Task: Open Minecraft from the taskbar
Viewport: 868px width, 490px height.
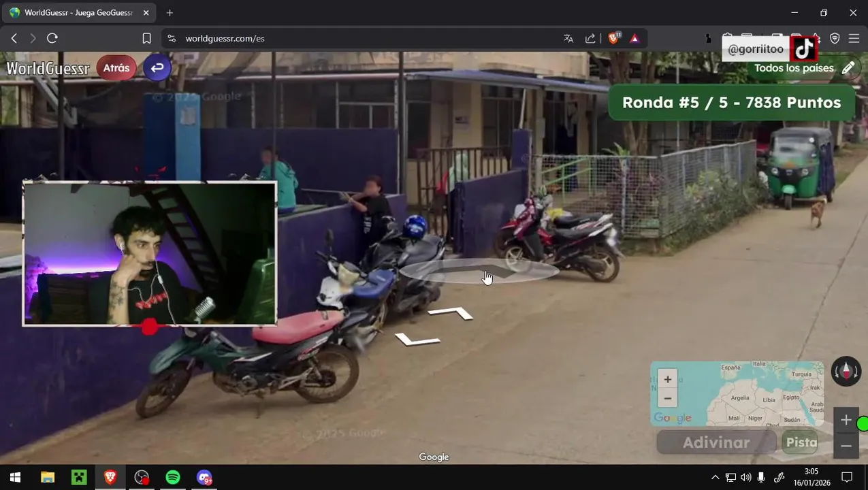Action: coord(79,477)
